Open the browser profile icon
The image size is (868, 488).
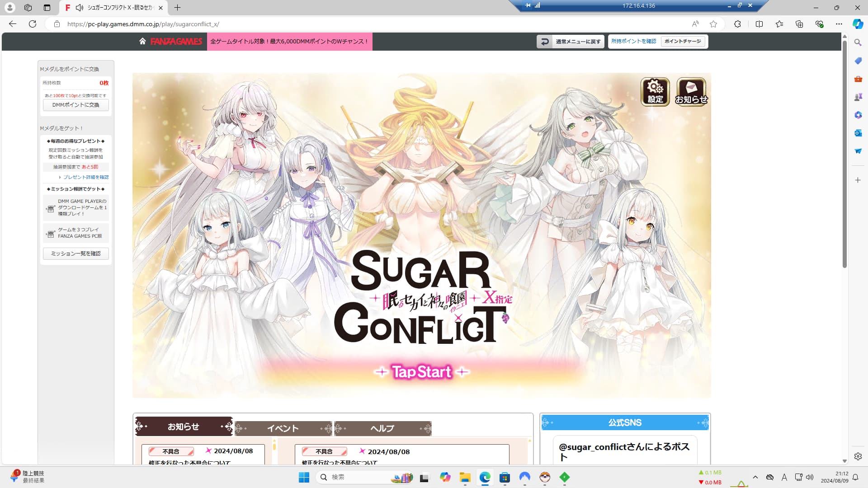click(x=9, y=8)
